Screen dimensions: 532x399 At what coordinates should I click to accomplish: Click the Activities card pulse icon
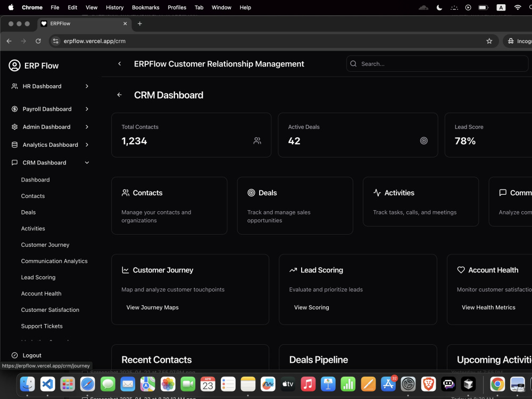click(x=377, y=193)
